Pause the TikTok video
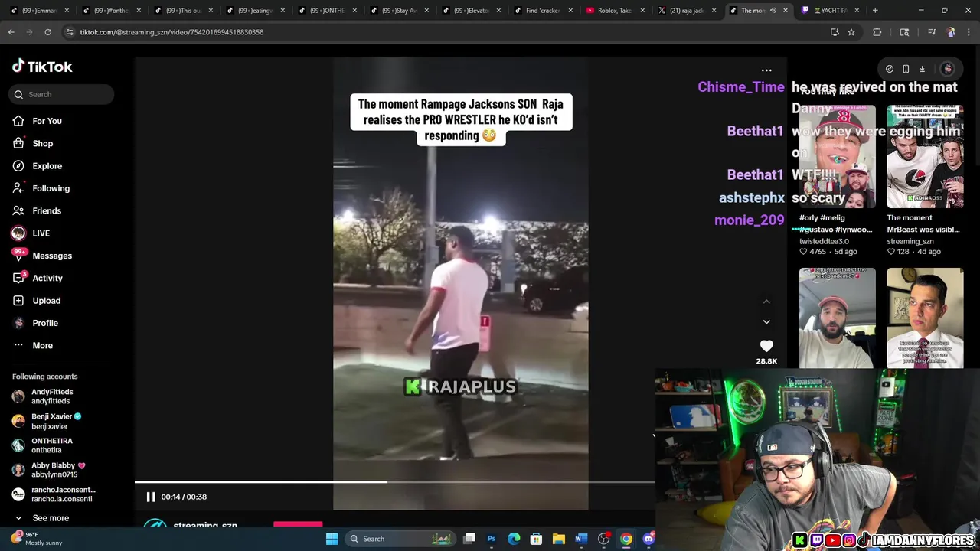 click(151, 497)
